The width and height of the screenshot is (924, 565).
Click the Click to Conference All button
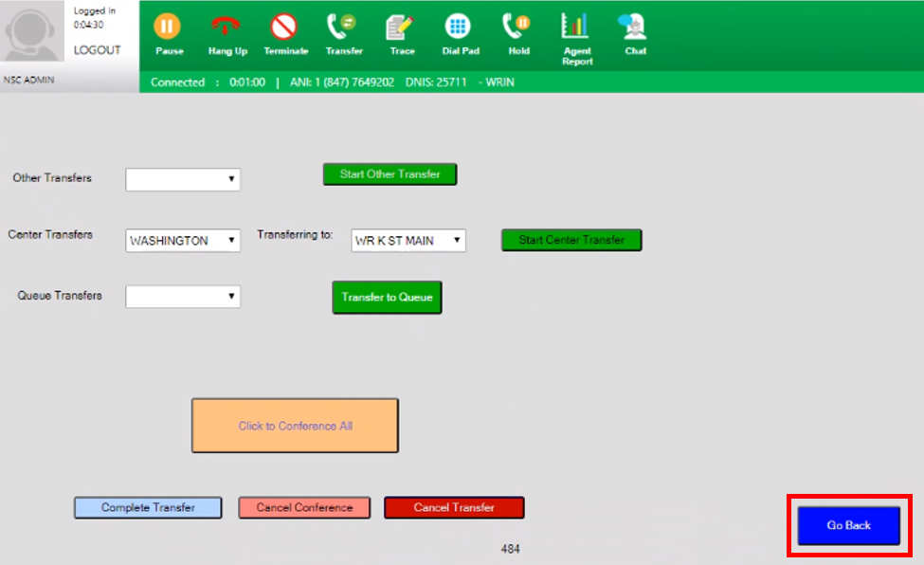296,426
